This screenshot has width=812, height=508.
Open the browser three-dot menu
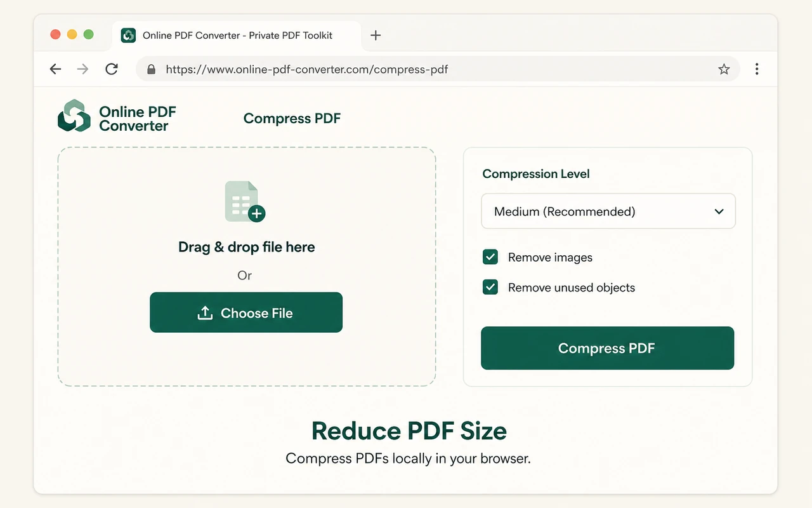coord(757,69)
